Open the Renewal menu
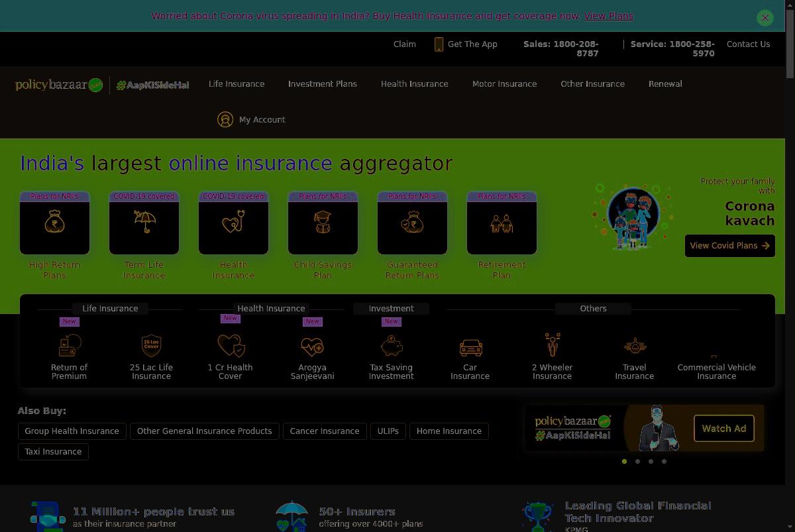The image size is (795, 532). point(665,84)
